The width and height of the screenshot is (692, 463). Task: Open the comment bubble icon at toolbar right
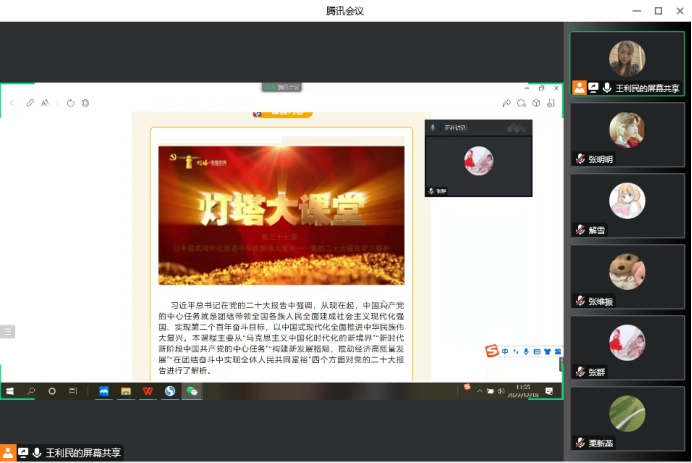[521, 103]
